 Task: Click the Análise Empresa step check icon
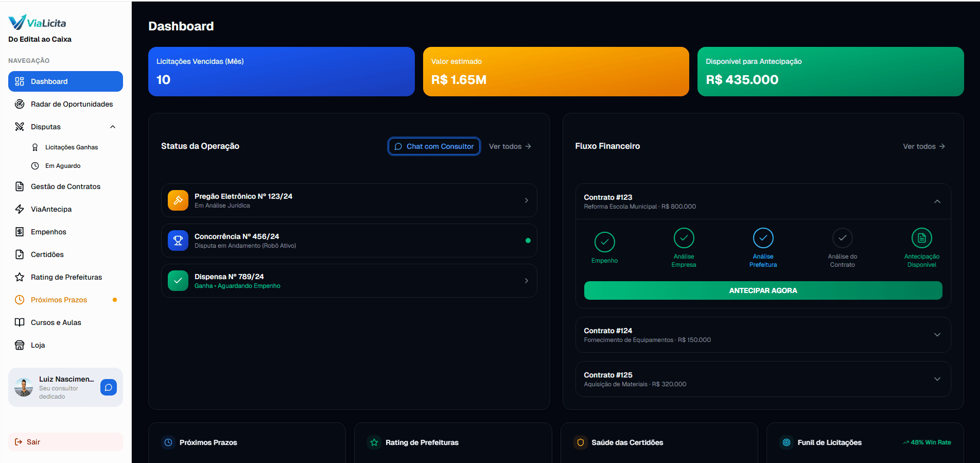click(x=684, y=238)
